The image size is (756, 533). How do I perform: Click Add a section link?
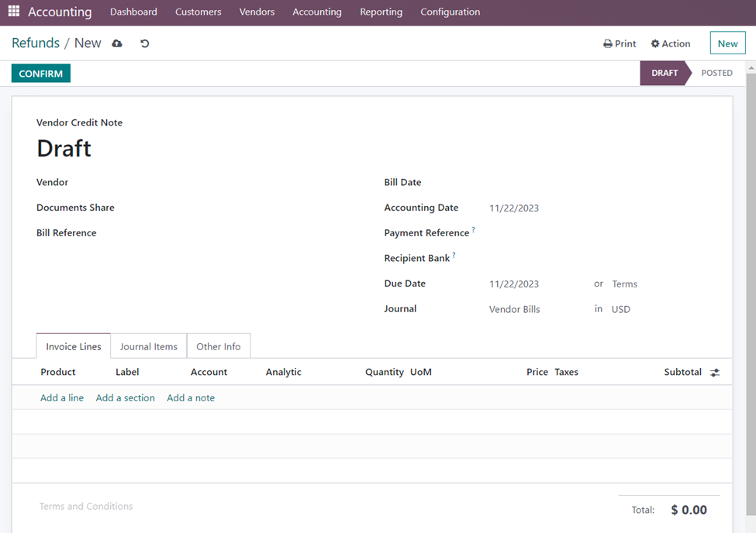point(125,397)
